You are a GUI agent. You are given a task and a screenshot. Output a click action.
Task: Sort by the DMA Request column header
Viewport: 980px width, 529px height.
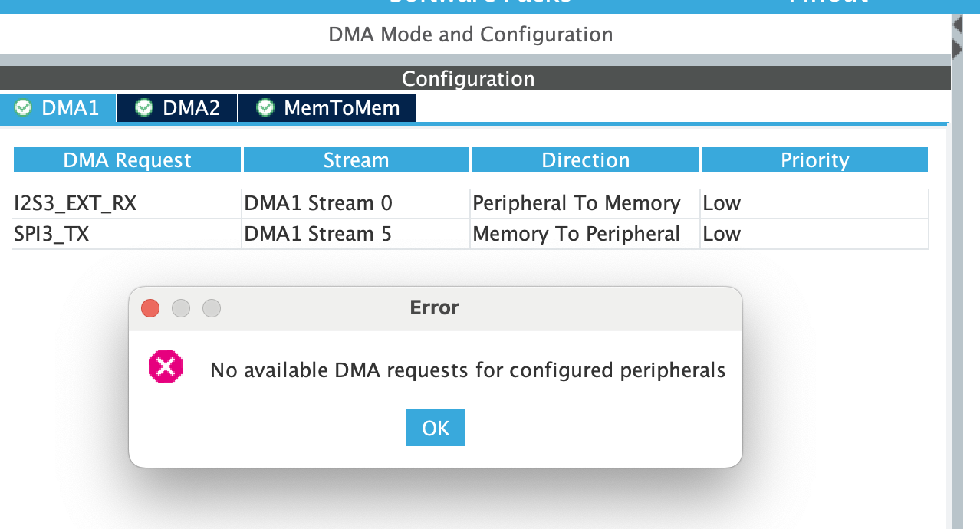127,160
